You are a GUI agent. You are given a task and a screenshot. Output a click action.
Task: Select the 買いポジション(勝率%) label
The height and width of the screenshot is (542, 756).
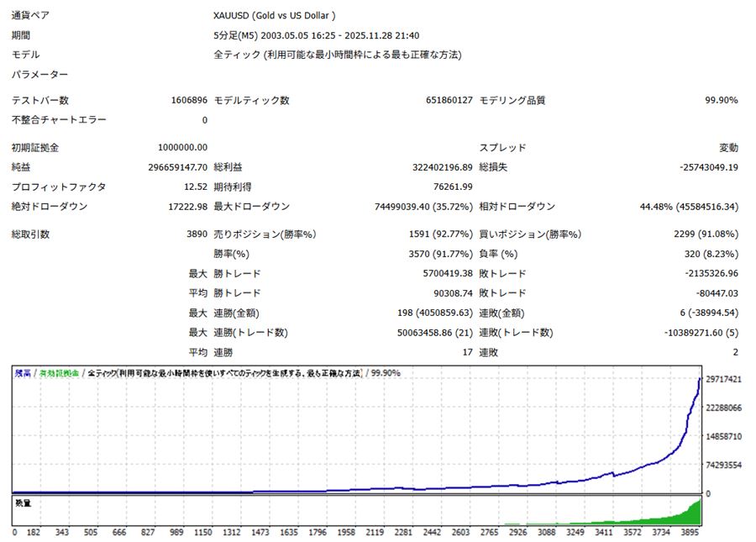[x=530, y=234]
